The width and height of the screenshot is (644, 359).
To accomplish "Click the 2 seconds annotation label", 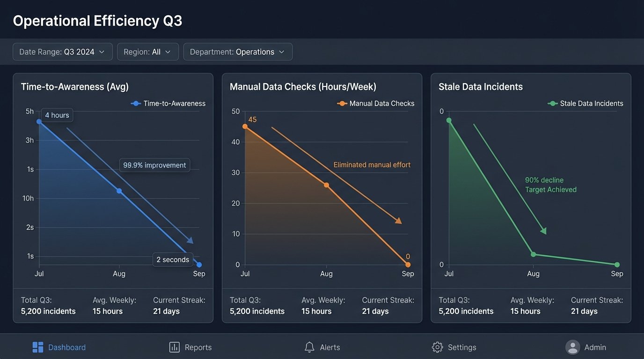I will coord(172,259).
